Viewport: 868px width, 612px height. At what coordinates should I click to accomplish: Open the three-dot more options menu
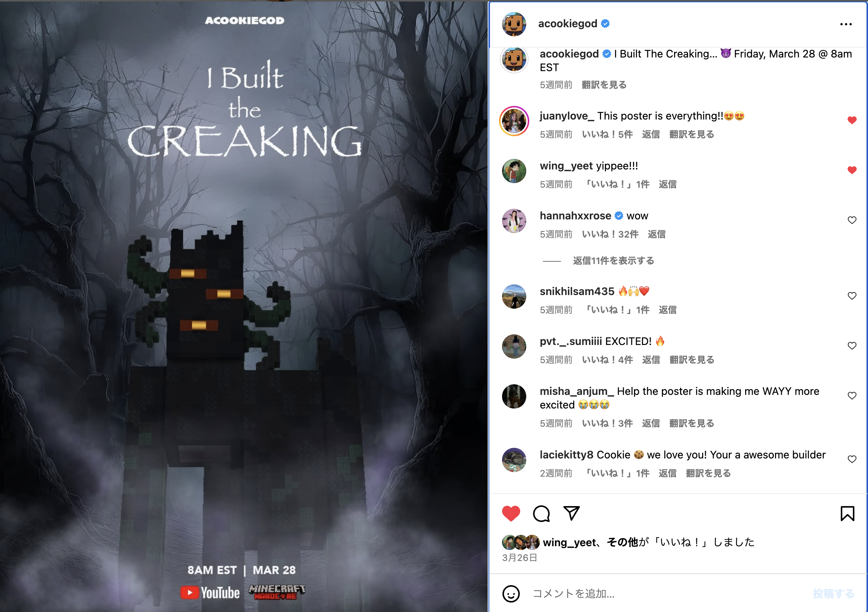(846, 24)
